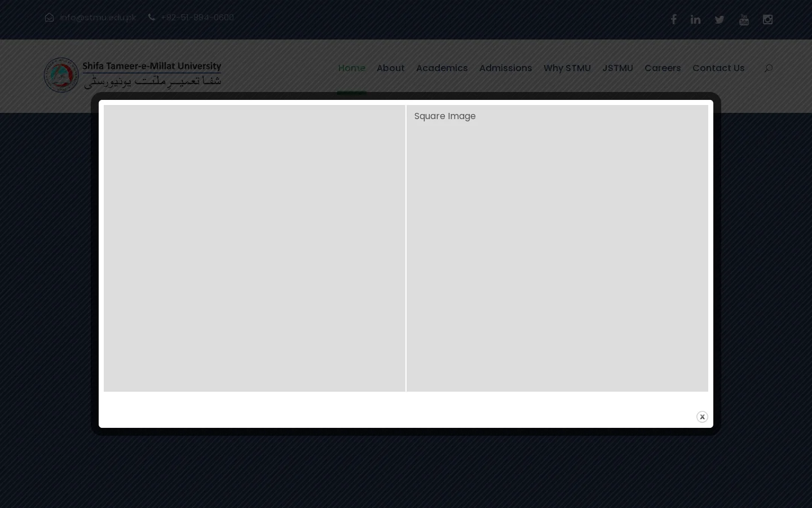Open the JSTMU menu item
Image resolution: width=812 pixels, height=508 pixels.
617,68
